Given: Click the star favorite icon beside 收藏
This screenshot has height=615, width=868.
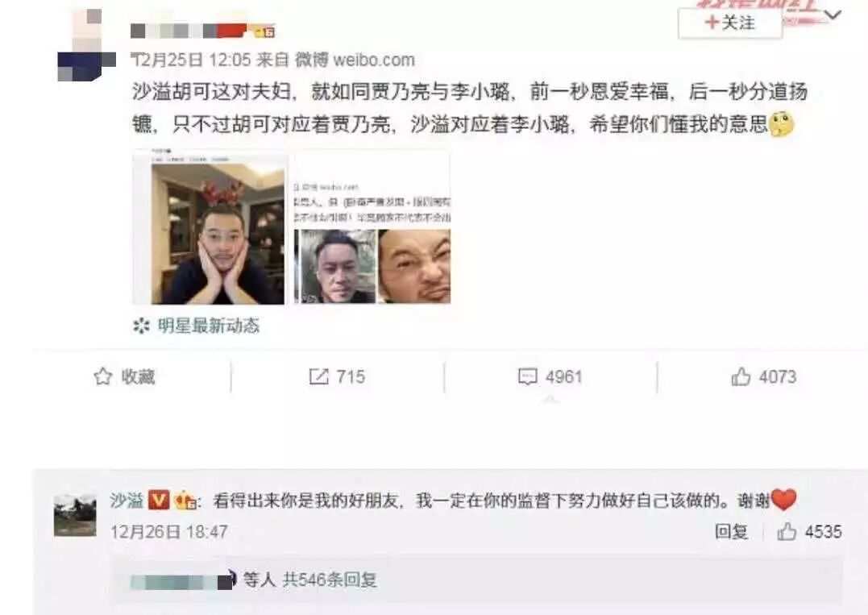Looking at the screenshot, I should (103, 376).
